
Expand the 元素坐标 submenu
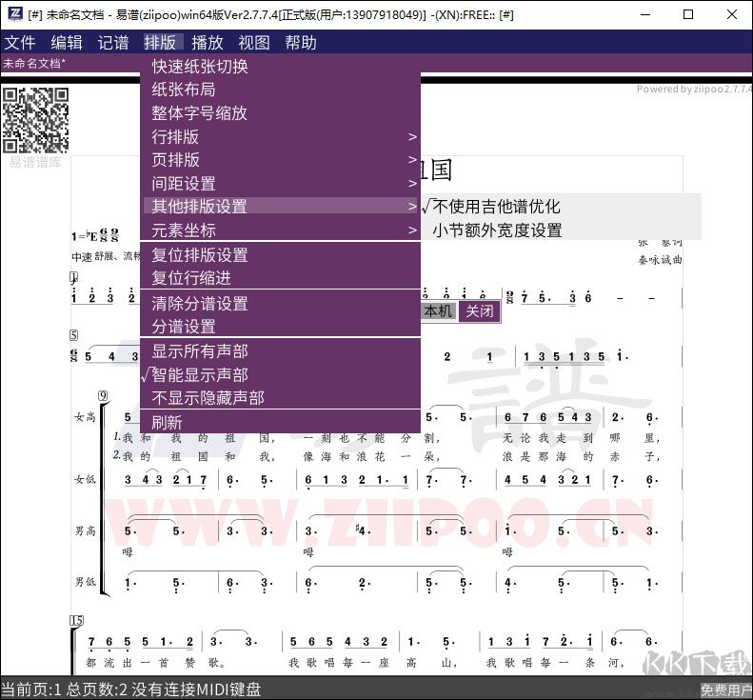tap(281, 230)
